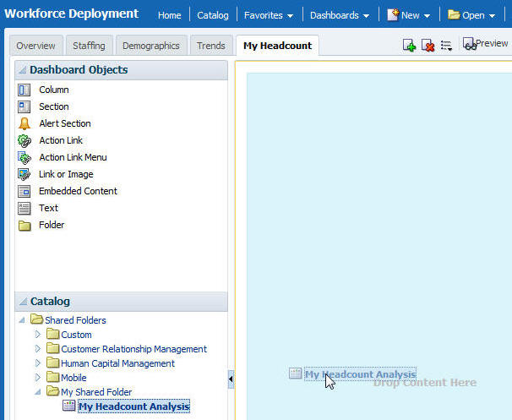Open the dashboard Tools list icon
The width and height of the screenshot is (512, 420).
446,46
